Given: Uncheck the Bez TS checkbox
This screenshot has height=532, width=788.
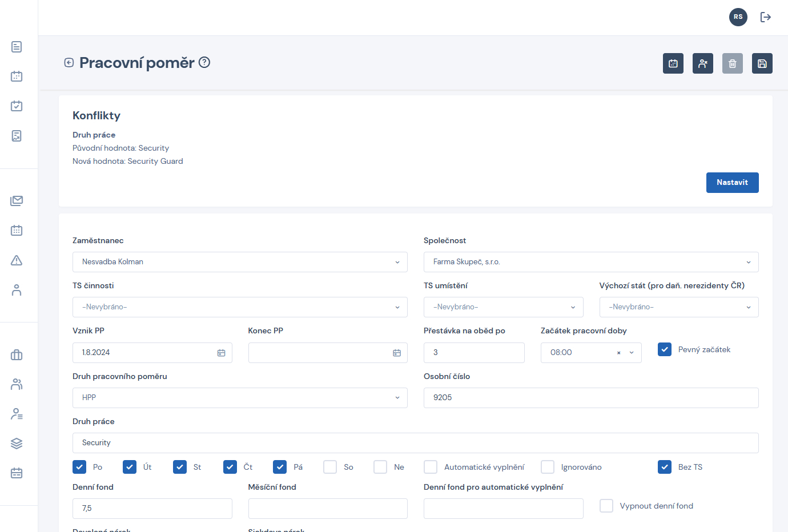Looking at the screenshot, I should point(664,467).
